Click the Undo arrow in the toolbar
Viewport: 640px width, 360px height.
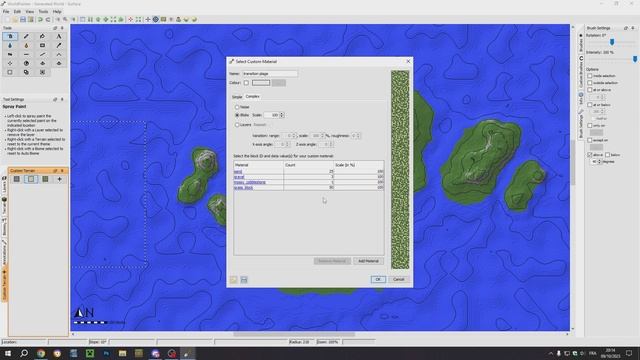tap(40, 19)
